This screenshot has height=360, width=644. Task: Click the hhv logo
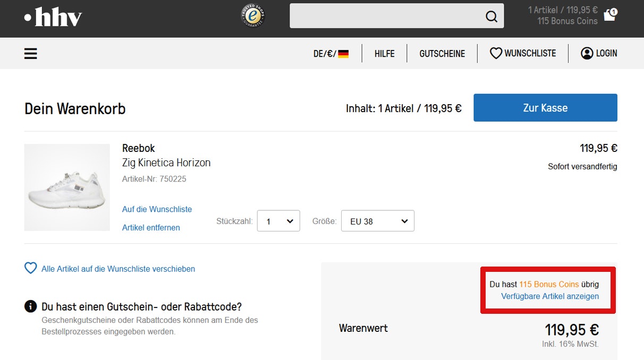[x=53, y=18]
